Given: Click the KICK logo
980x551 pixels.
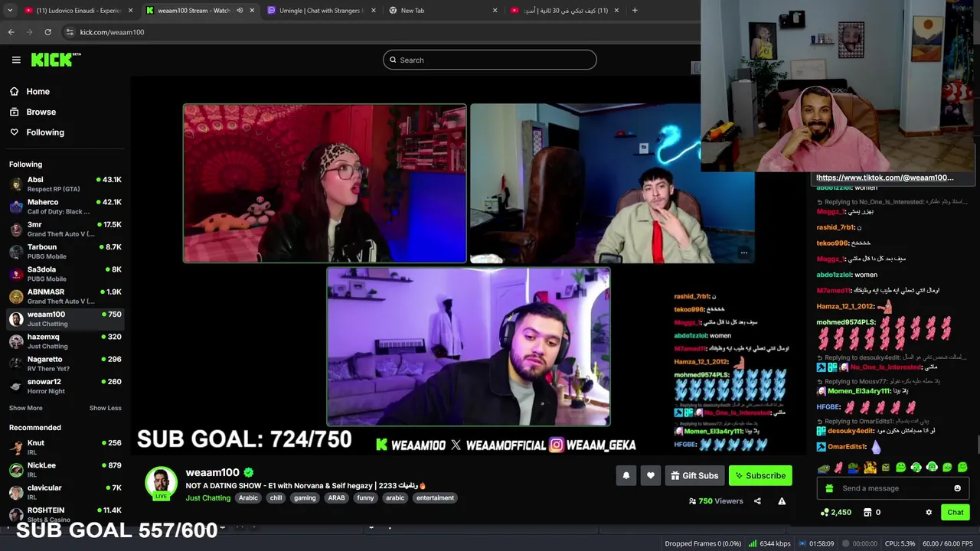Looking at the screenshot, I should point(56,60).
